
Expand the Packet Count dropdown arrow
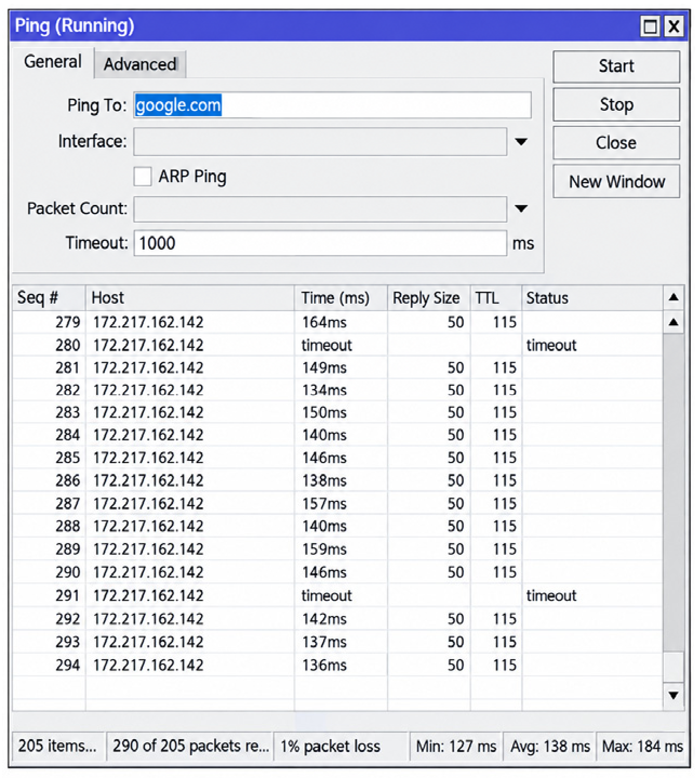coord(521,209)
